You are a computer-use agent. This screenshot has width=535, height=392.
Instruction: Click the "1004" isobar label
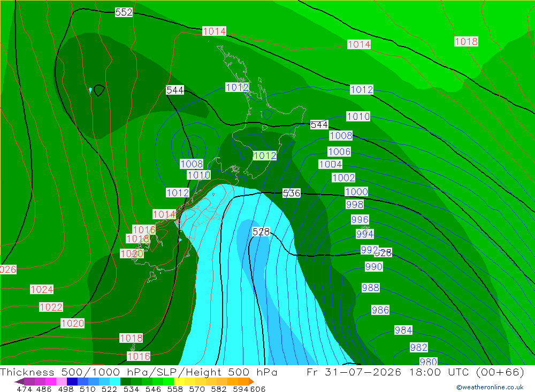pos(330,164)
